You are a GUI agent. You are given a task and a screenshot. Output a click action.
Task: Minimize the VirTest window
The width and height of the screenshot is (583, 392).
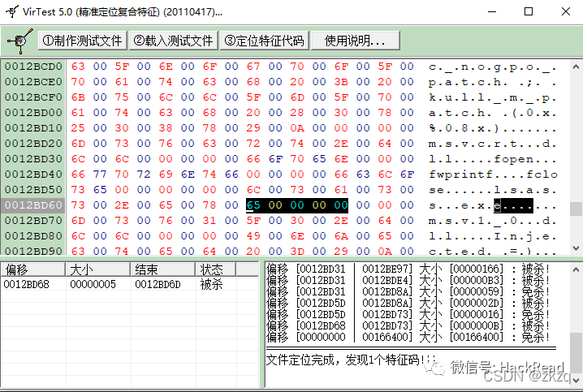(492, 11)
